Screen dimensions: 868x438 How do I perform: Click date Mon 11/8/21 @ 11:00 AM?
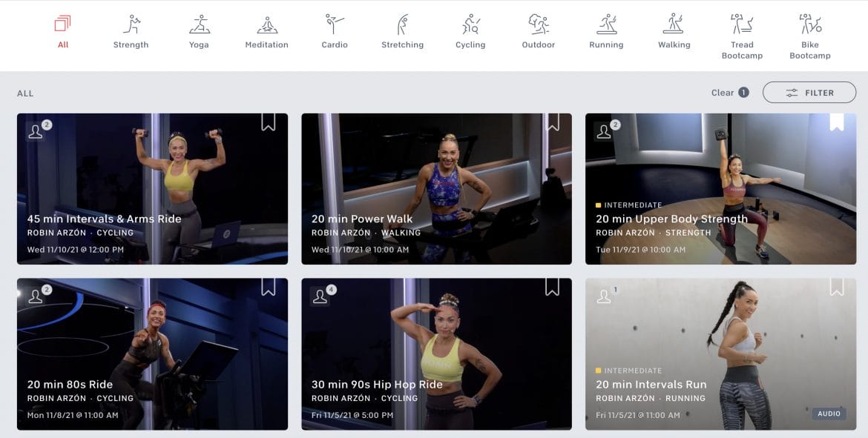click(x=73, y=415)
